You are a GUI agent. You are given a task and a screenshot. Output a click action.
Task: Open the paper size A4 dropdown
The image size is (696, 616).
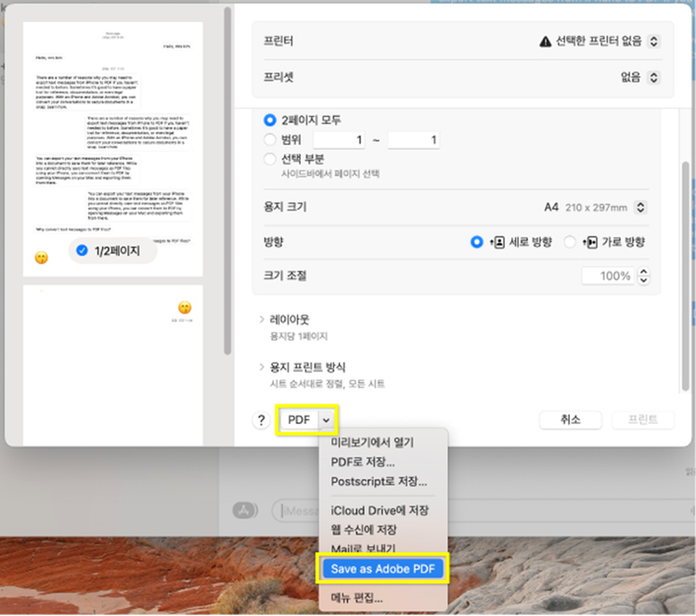click(x=640, y=207)
